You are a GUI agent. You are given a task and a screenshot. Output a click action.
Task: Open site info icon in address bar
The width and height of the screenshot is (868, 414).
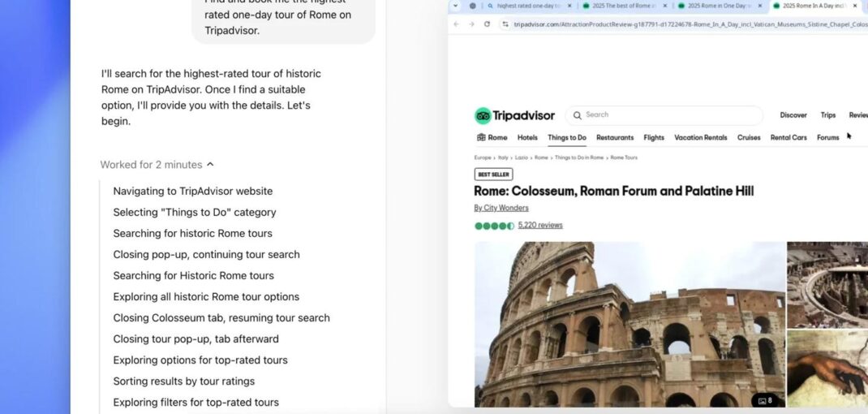click(505, 24)
